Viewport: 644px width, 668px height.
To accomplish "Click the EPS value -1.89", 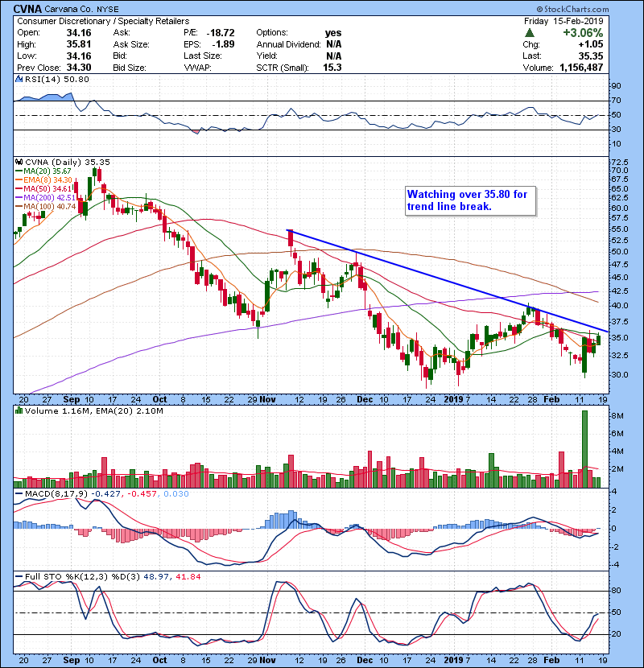I will [223, 44].
